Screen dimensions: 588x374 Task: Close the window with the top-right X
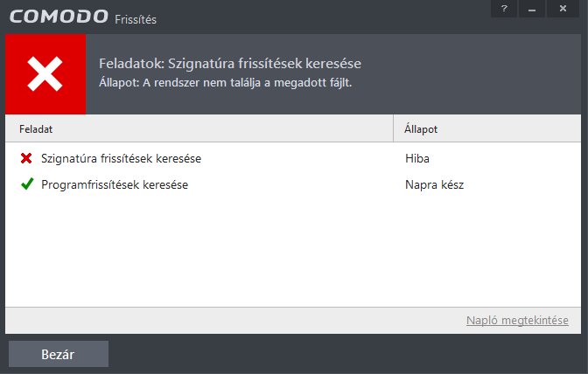(563, 9)
